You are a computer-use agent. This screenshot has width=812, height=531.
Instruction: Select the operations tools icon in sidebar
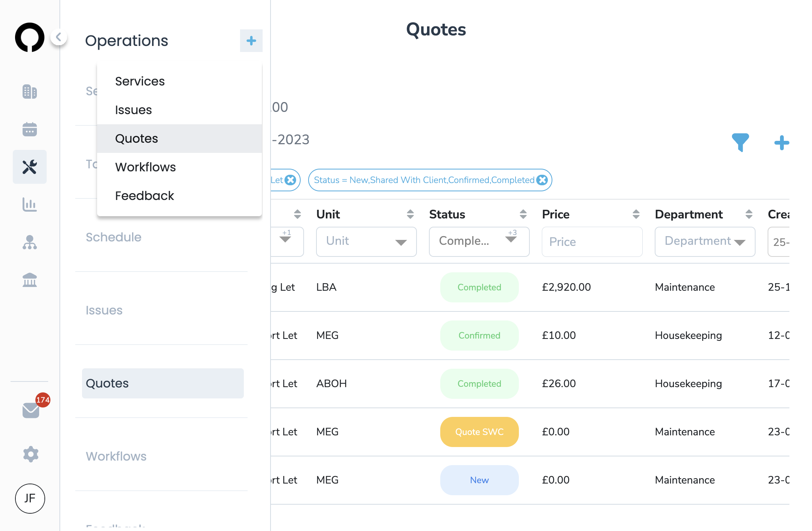[30, 167]
